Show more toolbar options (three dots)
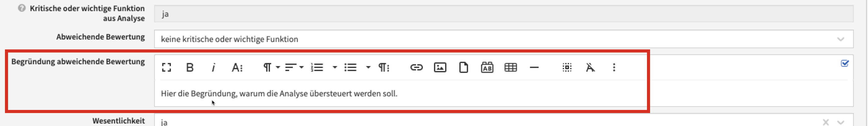The image size is (868, 126). (614, 68)
